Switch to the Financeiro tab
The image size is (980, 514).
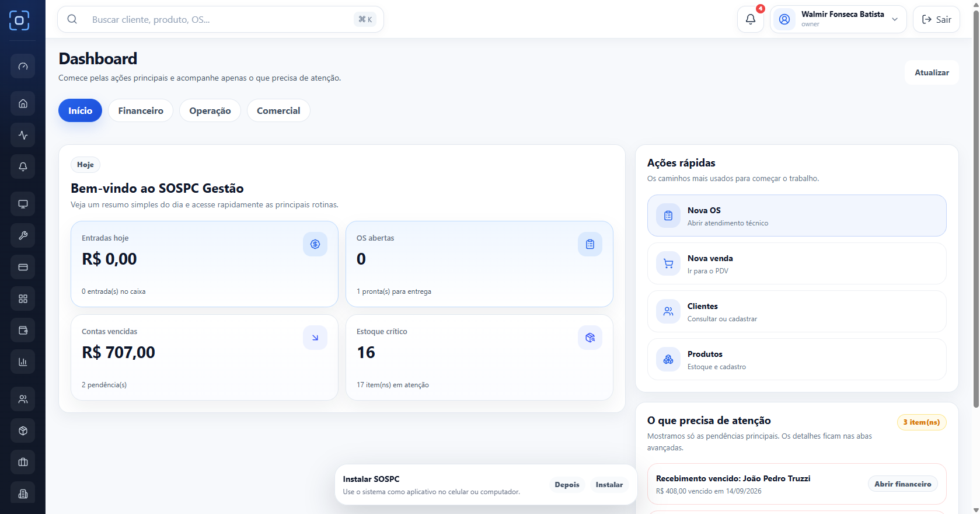(x=141, y=110)
